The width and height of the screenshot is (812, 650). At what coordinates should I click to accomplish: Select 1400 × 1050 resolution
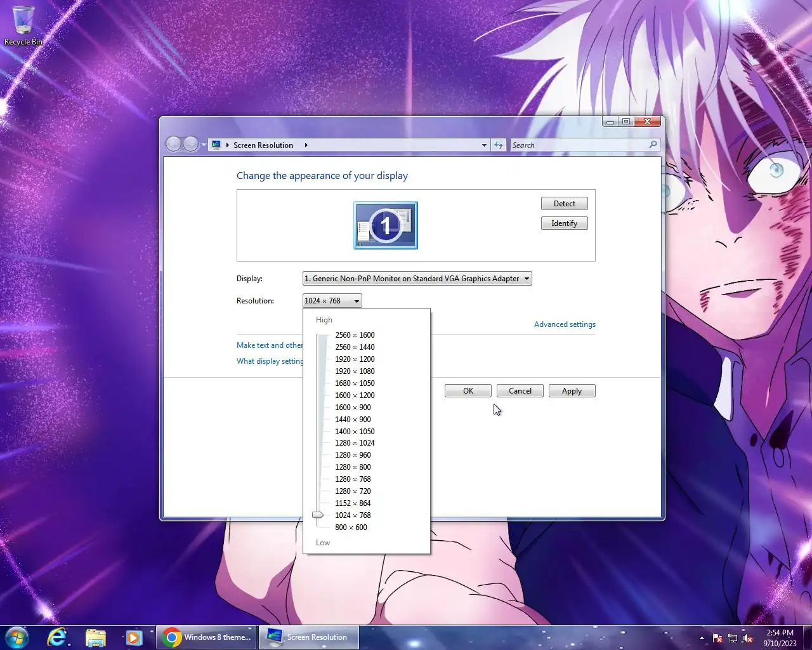355,432
